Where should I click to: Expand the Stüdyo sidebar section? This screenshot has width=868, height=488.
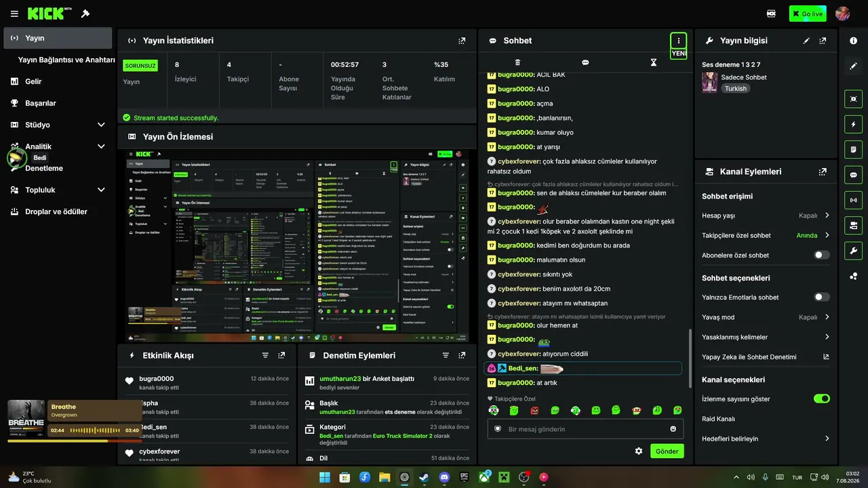point(101,125)
